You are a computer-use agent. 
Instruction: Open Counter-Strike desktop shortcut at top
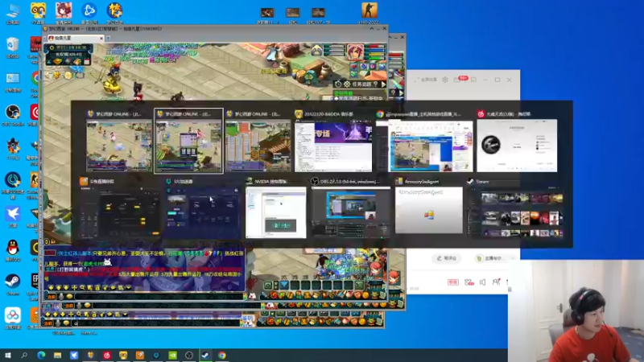(369, 13)
